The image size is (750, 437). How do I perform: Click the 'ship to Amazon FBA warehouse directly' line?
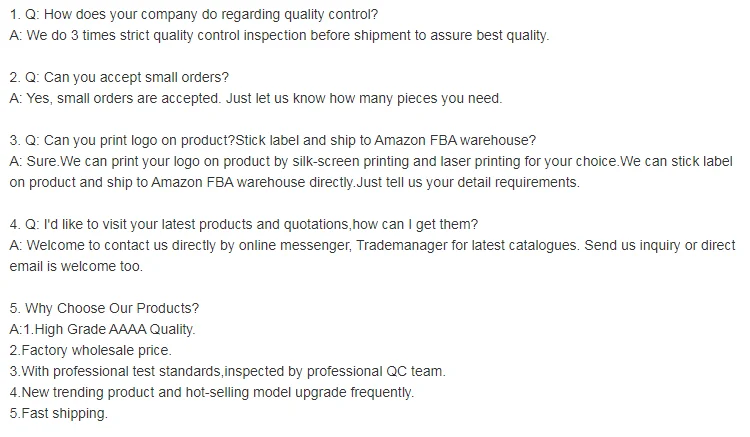coord(295,183)
